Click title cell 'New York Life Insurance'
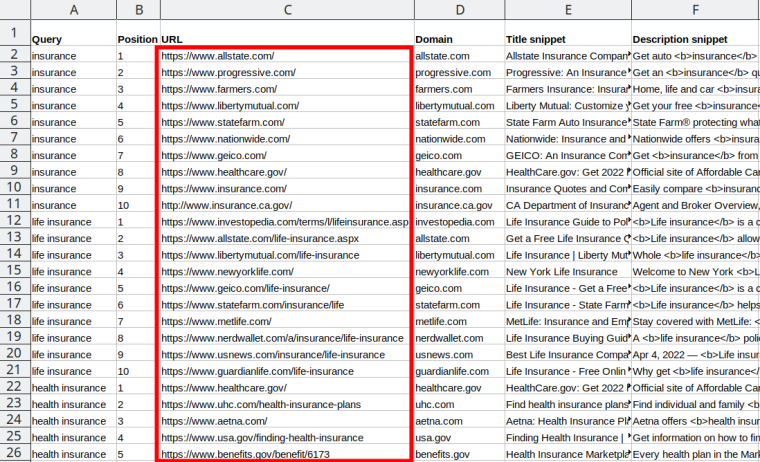Screen dimensions: 760x462 (568, 271)
